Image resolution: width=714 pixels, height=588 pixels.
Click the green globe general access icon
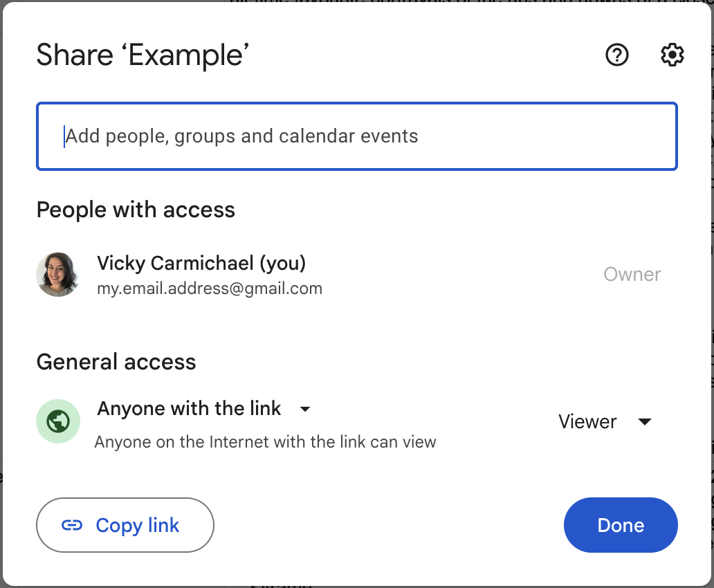58,421
